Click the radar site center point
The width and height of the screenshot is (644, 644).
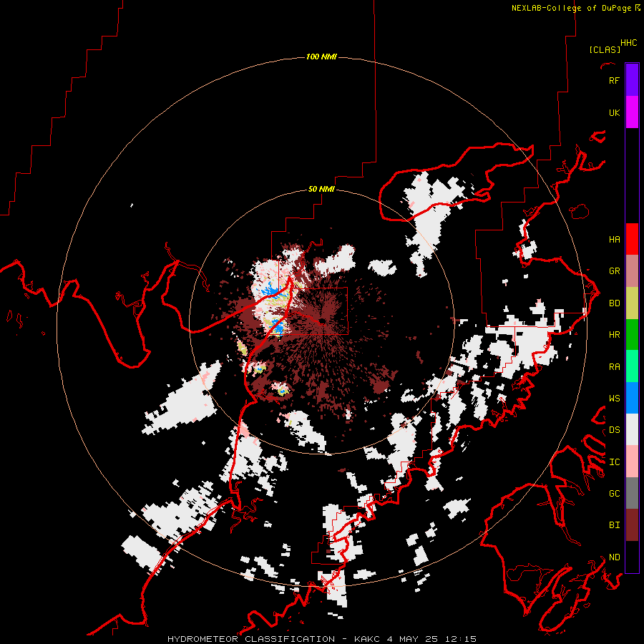point(323,321)
